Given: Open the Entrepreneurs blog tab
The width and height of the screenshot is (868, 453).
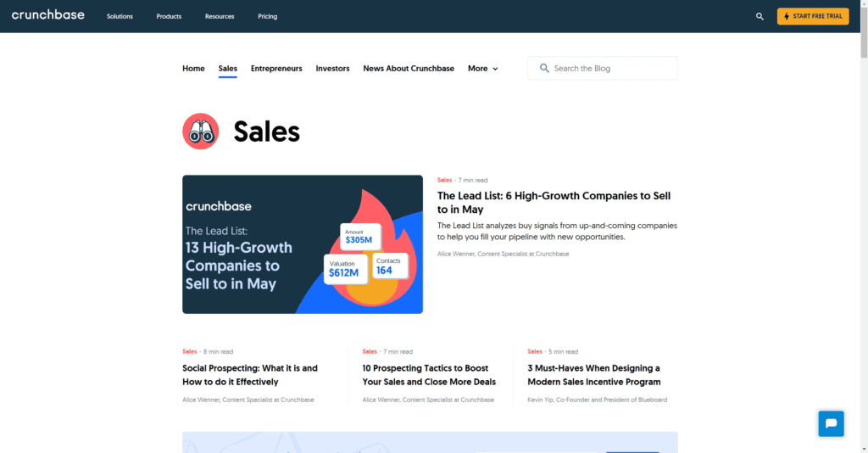Looking at the screenshot, I should 276,69.
